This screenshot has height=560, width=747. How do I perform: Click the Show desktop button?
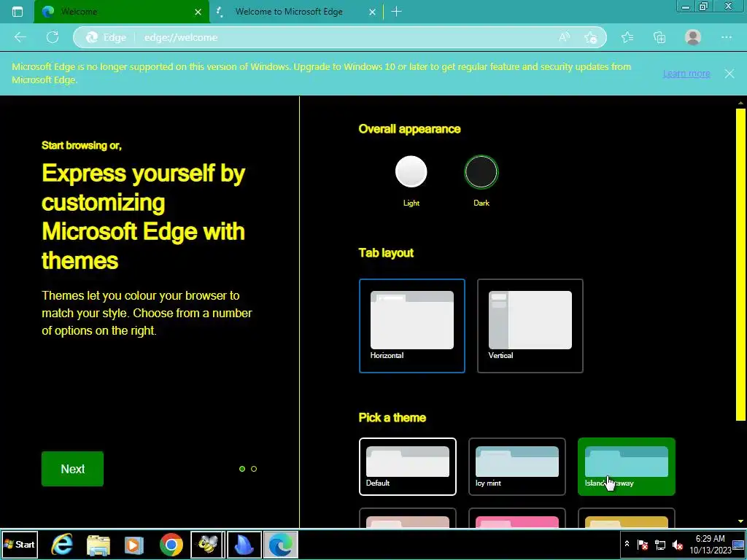[x=740, y=545]
